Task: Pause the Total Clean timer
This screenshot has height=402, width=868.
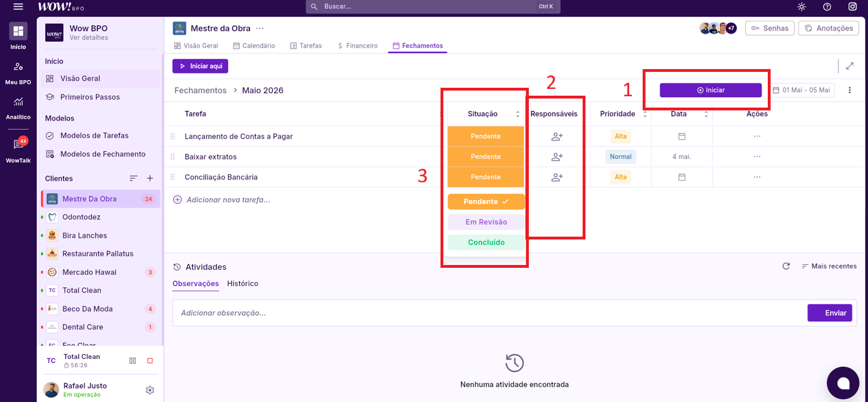Action: click(132, 361)
